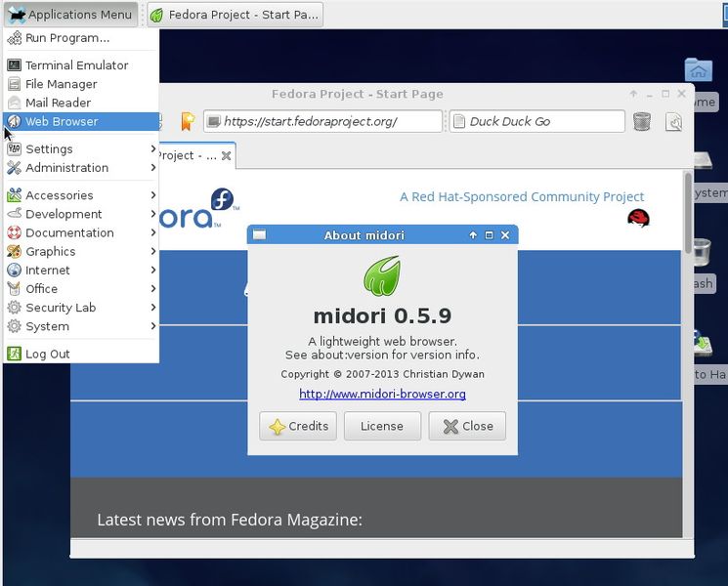
Task: Click the Run Program icon in menu
Action: coord(15,38)
